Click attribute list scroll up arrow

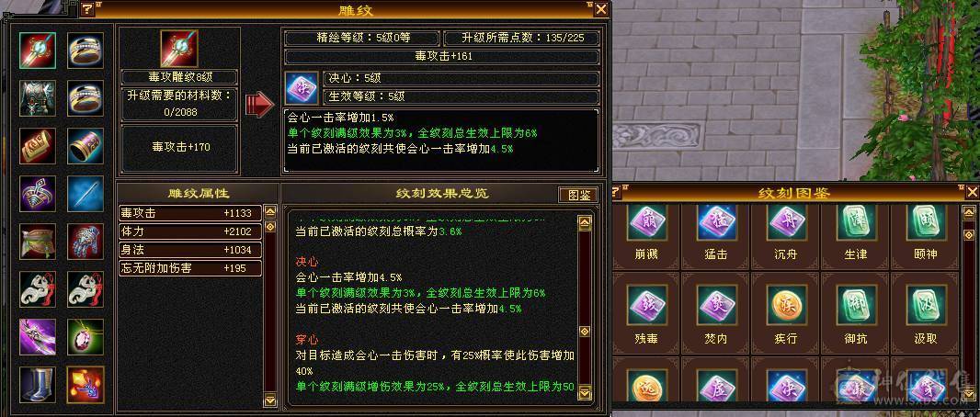[x=270, y=211]
